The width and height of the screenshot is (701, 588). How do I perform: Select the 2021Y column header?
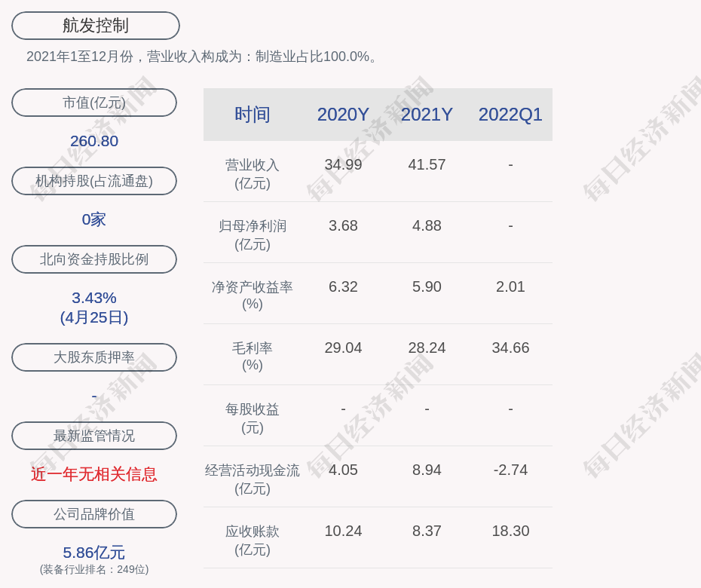coord(427,115)
